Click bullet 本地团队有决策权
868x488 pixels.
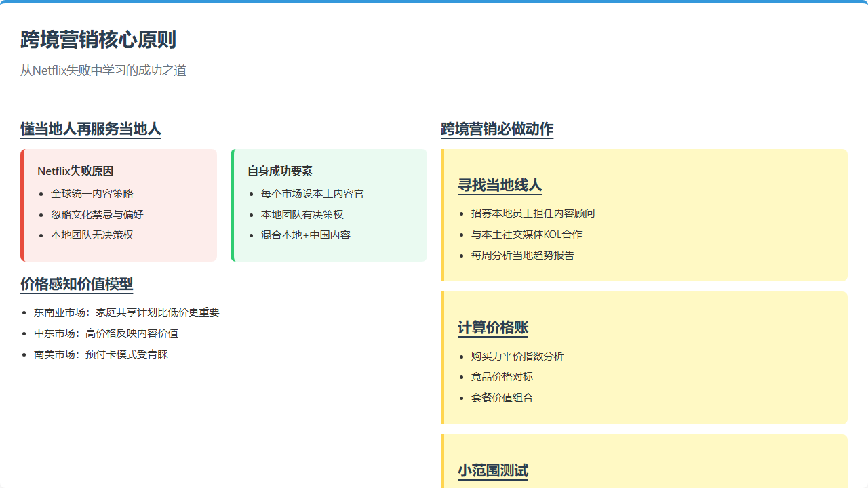[x=302, y=215]
